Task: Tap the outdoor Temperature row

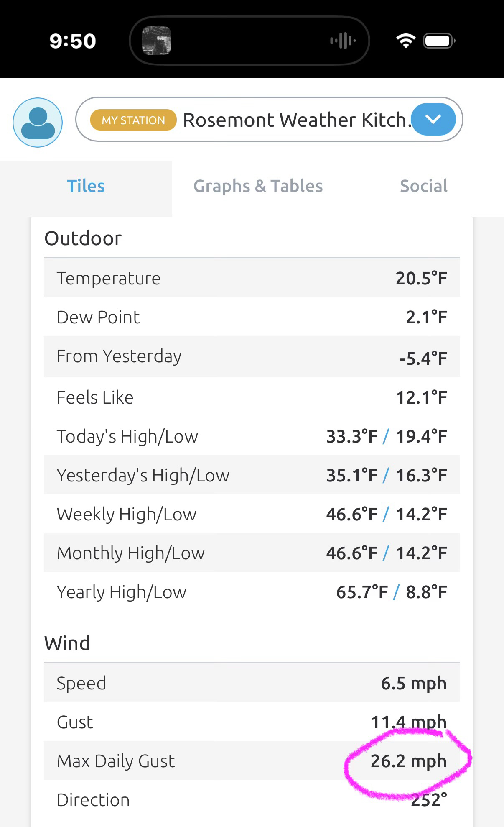Action: coord(252,278)
